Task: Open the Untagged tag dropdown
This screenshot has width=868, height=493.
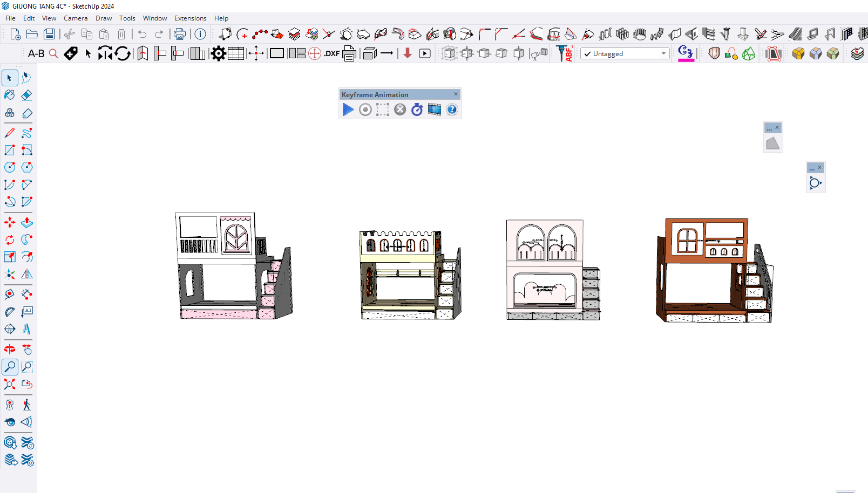Action: pyautogui.click(x=625, y=54)
